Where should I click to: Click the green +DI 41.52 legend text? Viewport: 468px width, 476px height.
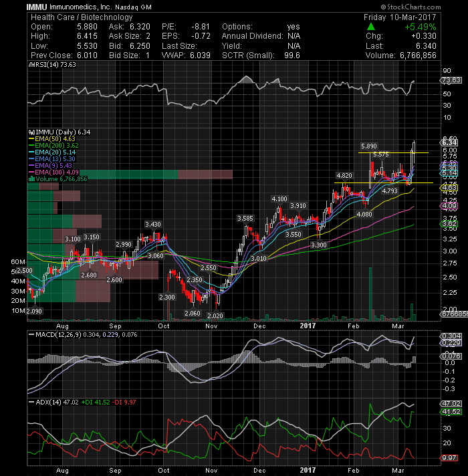coord(96,402)
